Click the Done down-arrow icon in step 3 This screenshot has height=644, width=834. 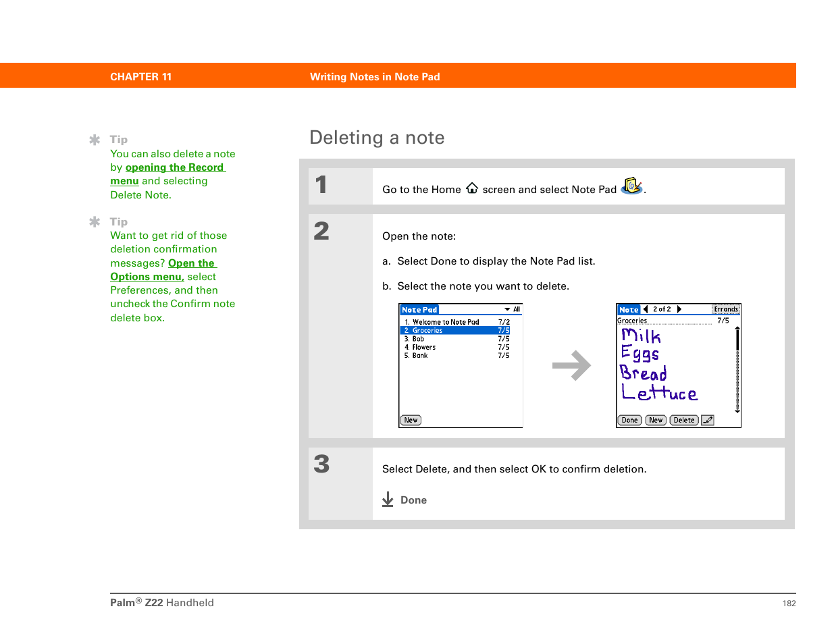[x=388, y=500]
